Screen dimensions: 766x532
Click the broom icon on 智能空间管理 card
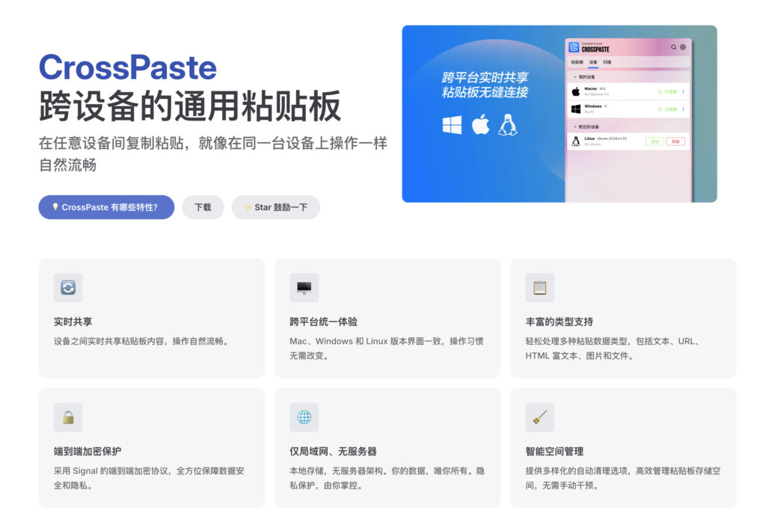click(x=540, y=417)
